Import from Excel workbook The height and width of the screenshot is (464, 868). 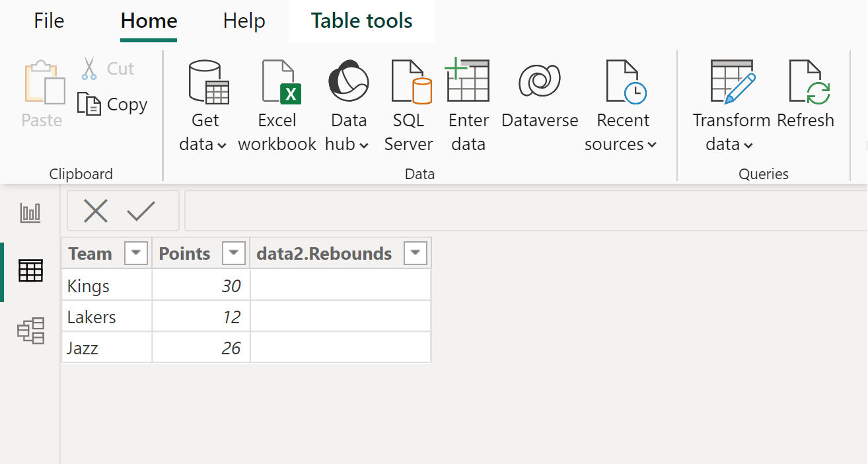[277, 106]
